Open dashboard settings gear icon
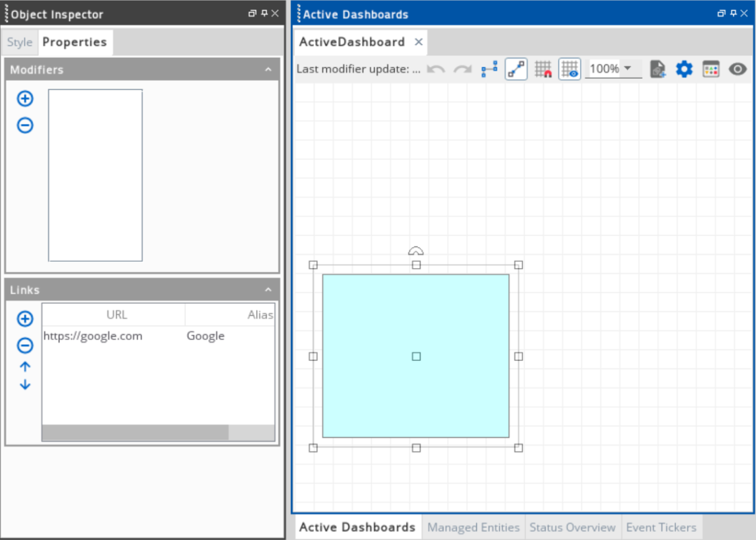Screen dimensions: 756x540 pos(684,69)
